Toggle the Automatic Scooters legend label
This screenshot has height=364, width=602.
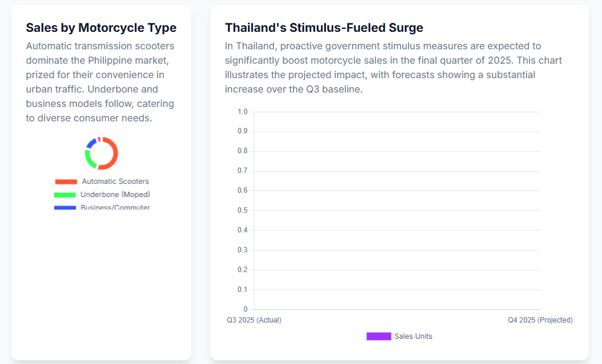pyautogui.click(x=115, y=181)
